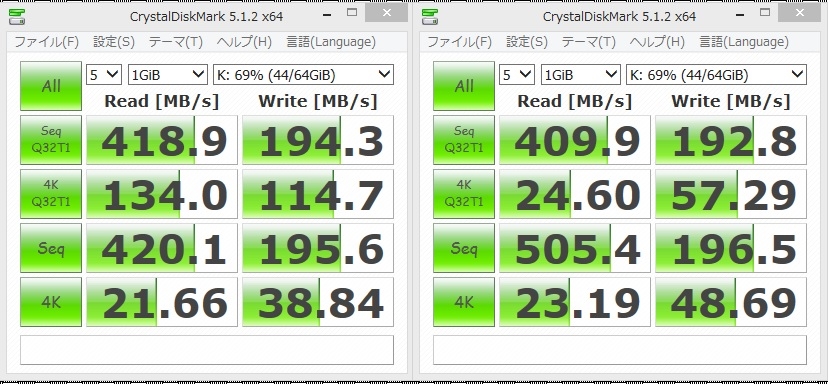The height and width of the screenshot is (384, 828).
Task: Click the 418.9 read result in left window
Action: pyautogui.click(x=162, y=140)
